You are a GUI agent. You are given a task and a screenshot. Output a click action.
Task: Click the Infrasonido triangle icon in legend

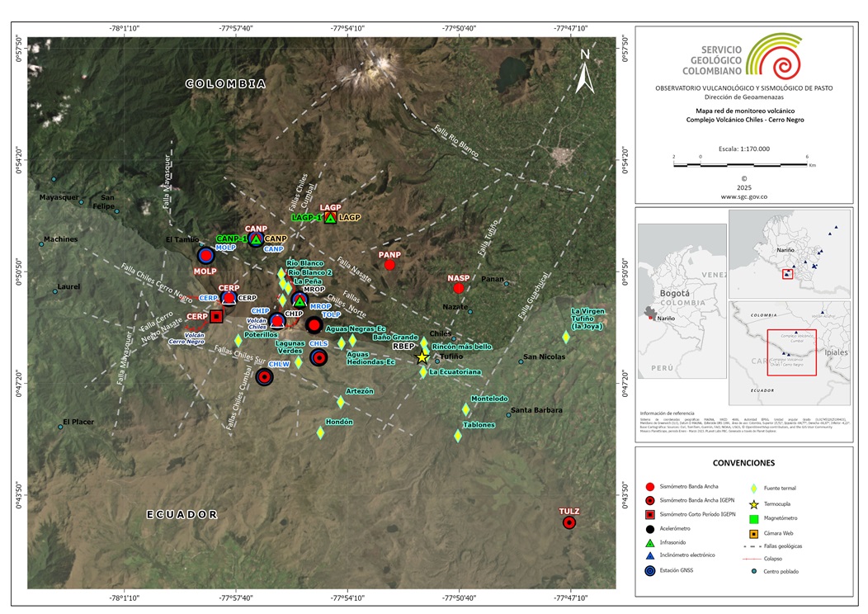click(x=650, y=542)
